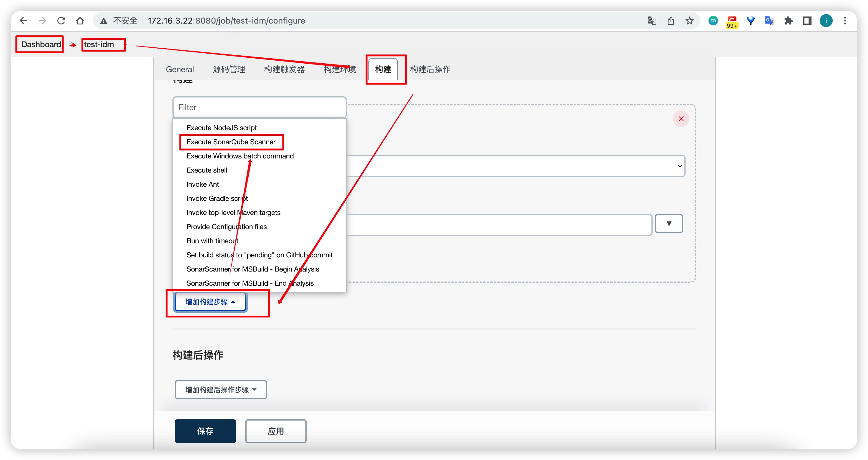Open the Google Translate extension icon
Viewport: 868px width, 460px height.
[770, 21]
